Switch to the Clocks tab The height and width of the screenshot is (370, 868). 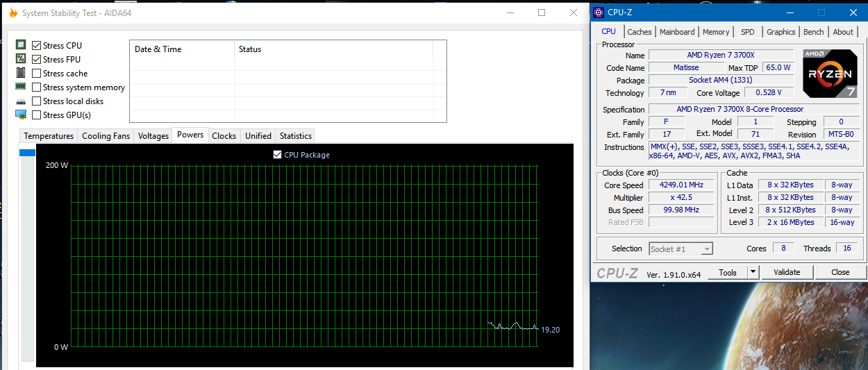(x=224, y=135)
